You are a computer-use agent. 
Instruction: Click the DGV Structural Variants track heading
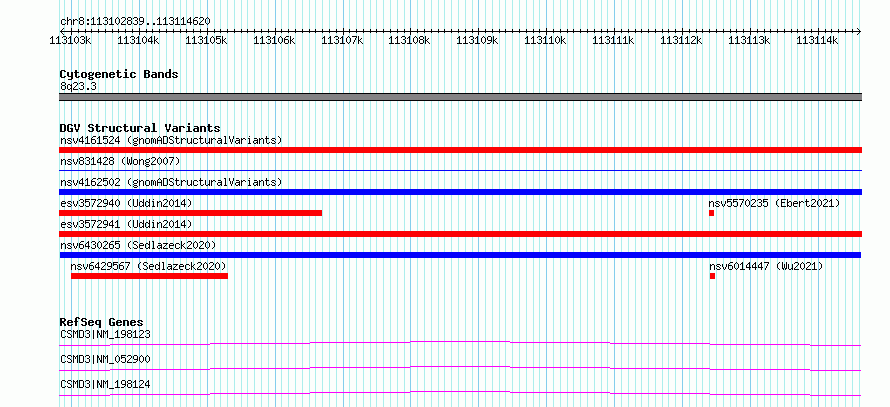click(140, 128)
